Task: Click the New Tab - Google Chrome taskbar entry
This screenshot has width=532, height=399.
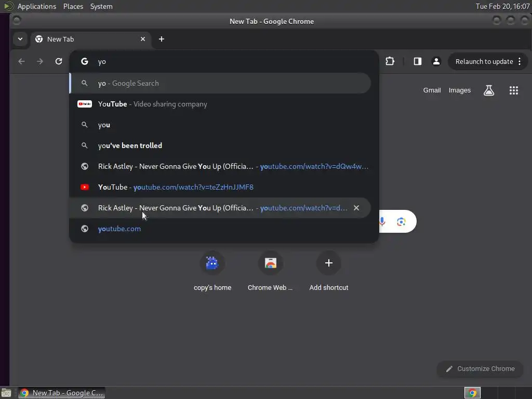Action: pos(61,393)
